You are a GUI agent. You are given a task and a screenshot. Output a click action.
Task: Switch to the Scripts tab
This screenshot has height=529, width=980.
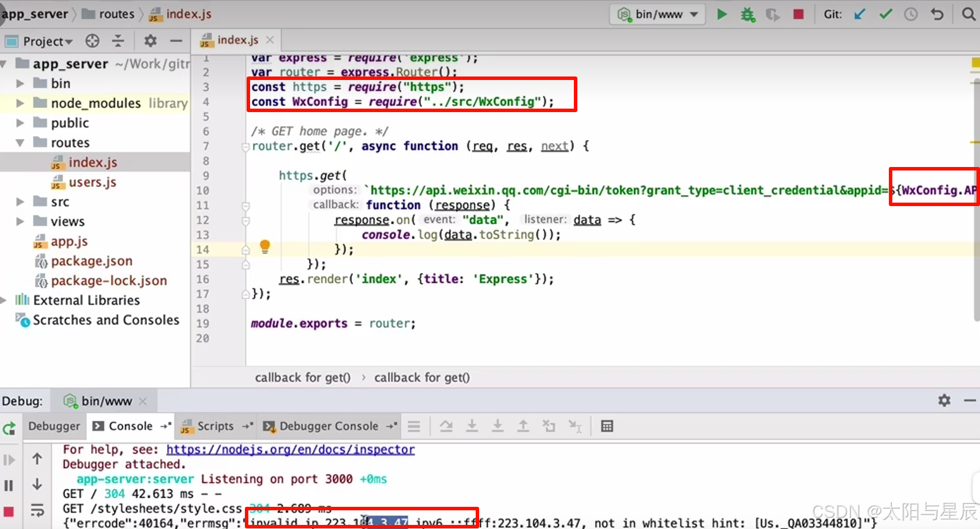pyautogui.click(x=215, y=426)
